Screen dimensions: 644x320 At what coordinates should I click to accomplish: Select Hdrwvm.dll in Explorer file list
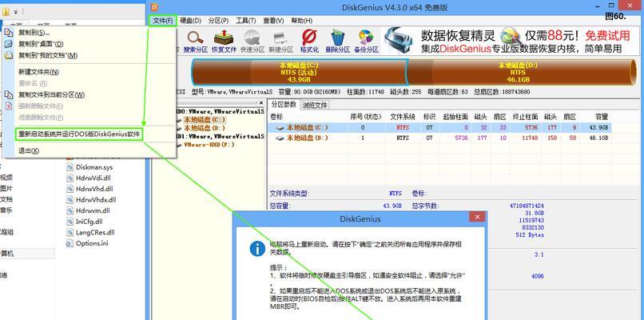coord(93,210)
